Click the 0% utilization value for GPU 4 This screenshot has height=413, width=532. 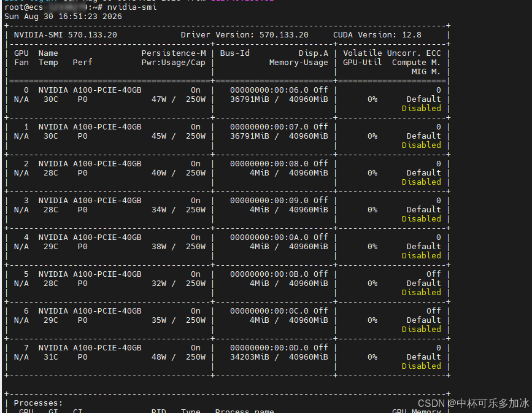coord(372,246)
